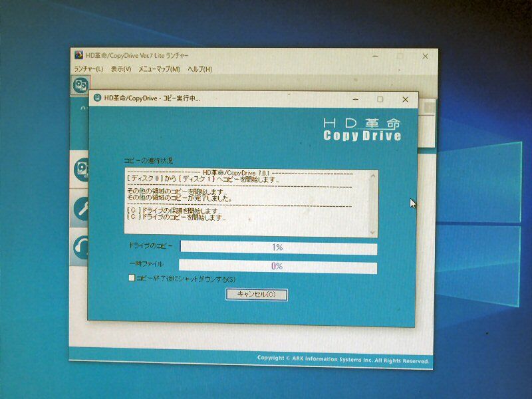The height and width of the screenshot is (399, 532).
Task: Close the launcher window
Action: point(425,57)
